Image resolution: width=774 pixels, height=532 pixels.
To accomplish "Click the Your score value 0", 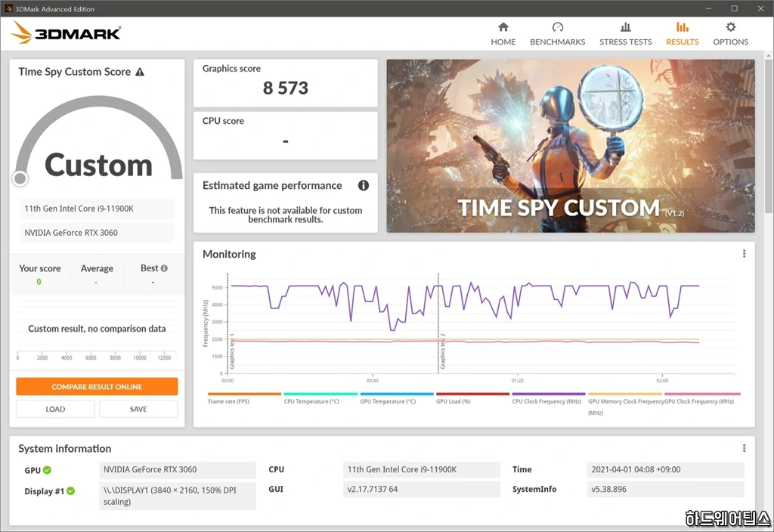I will coord(39,282).
